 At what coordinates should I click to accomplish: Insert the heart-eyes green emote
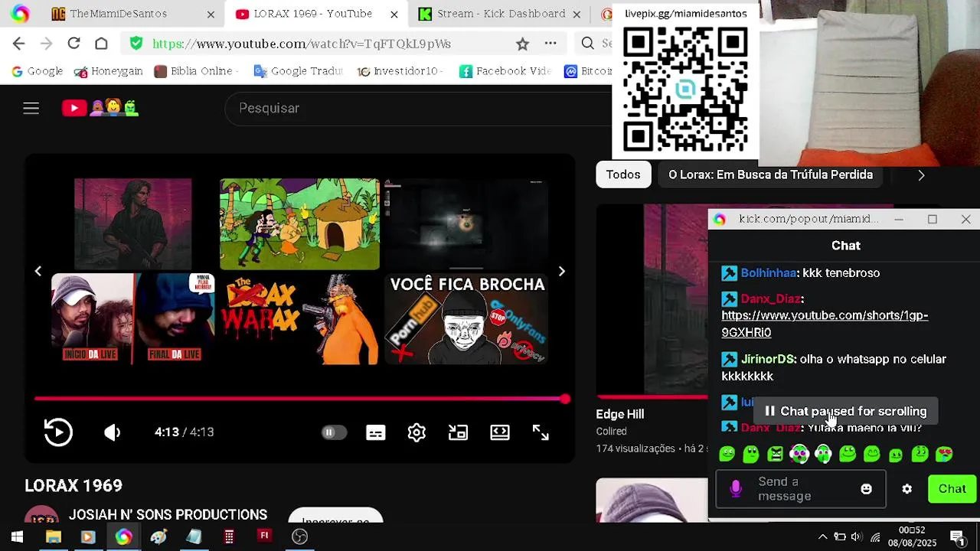coord(944,455)
